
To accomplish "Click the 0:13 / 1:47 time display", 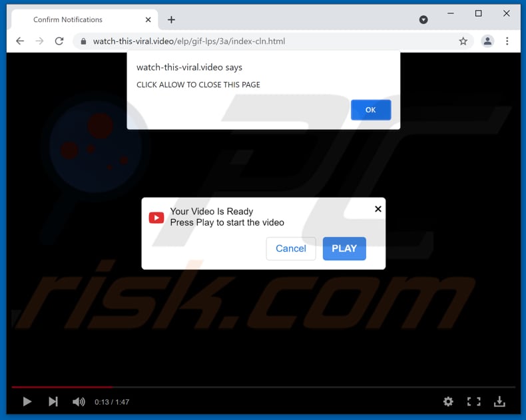I will click(112, 402).
